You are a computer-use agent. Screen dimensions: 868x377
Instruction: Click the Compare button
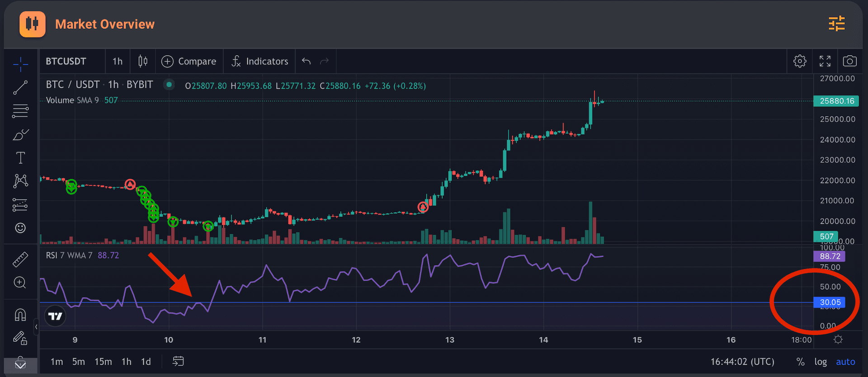189,61
